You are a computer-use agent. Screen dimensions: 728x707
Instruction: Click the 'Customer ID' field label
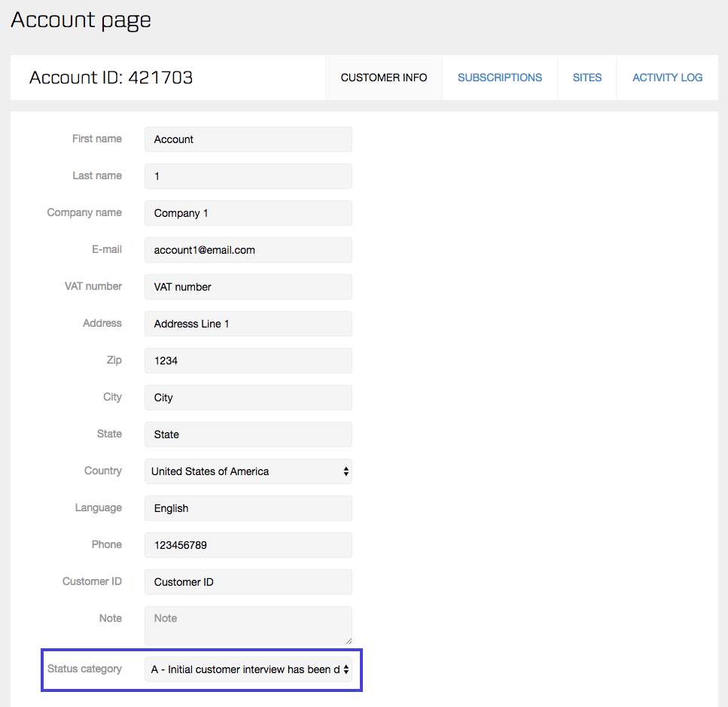click(92, 582)
